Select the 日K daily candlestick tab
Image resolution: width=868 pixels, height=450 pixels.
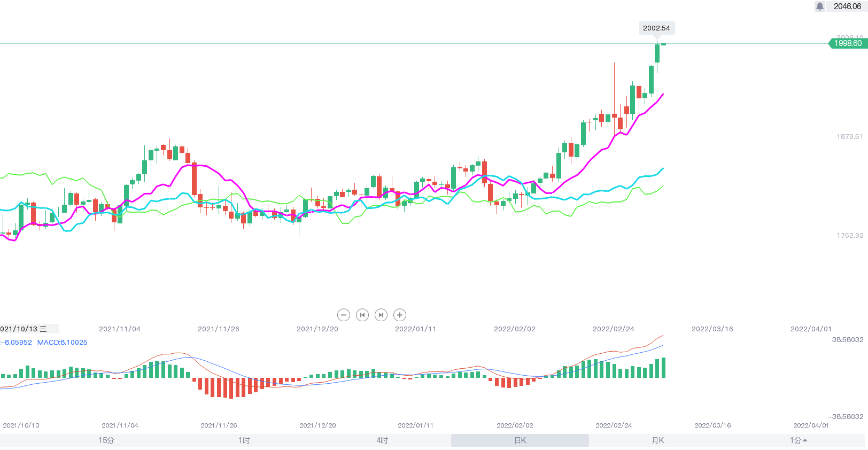click(520, 440)
